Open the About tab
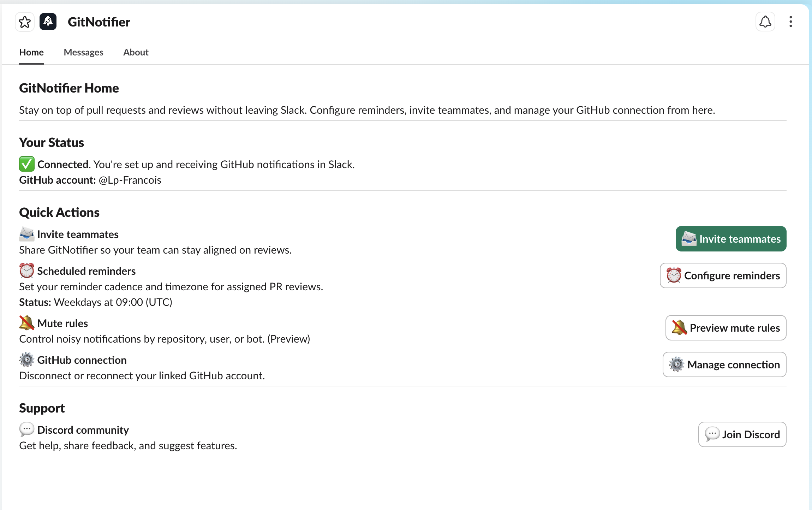 [136, 52]
